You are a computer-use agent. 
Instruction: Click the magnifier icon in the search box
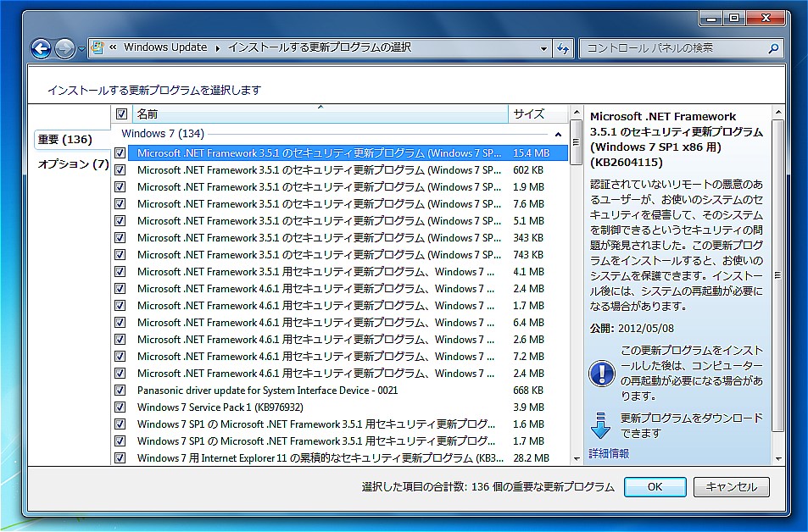[x=773, y=48]
